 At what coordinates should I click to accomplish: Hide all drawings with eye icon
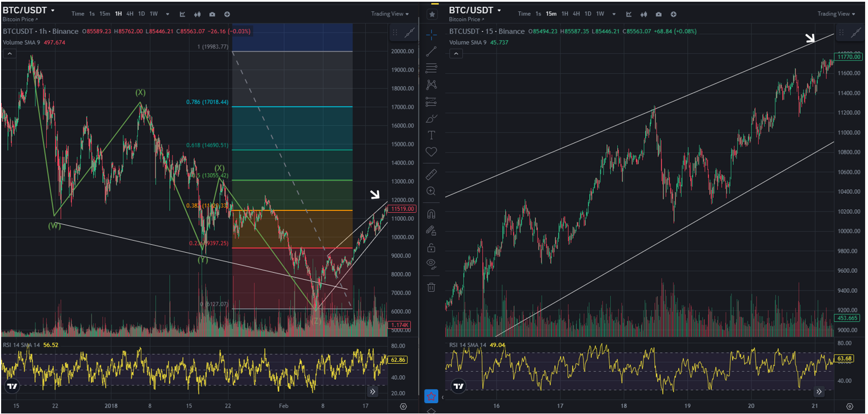431,263
